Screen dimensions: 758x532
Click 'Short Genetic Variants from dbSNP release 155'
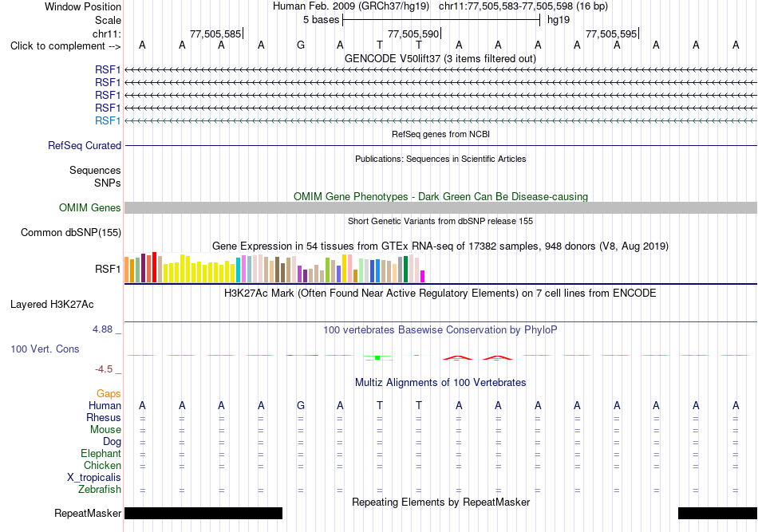(440, 221)
